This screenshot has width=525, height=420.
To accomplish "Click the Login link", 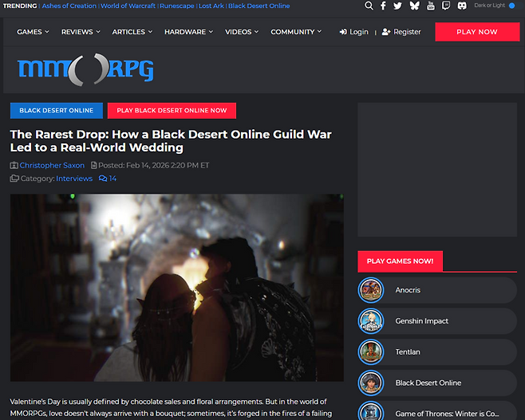I will point(353,32).
